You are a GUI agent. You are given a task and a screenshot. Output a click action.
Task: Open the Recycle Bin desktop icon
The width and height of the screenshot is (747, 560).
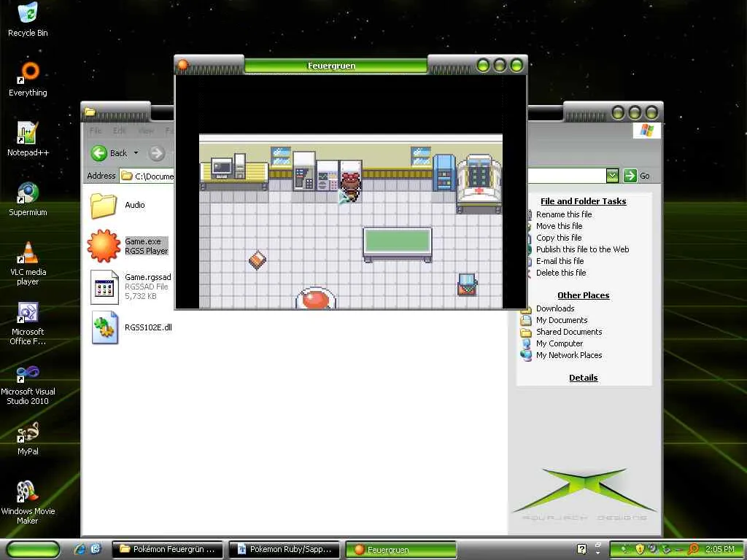coord(28,19)
